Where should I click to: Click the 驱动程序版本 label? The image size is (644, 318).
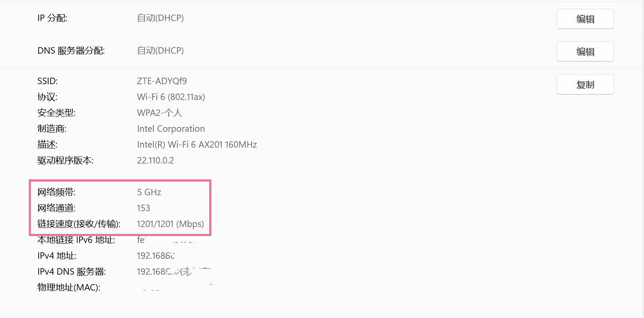pyautogui.click(x=65, y=161)
